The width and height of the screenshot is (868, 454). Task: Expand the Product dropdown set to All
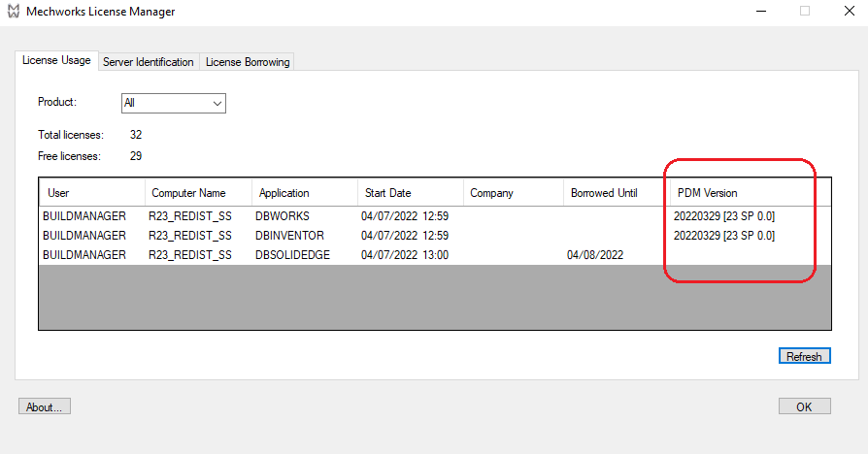click(x=173, y=103)
